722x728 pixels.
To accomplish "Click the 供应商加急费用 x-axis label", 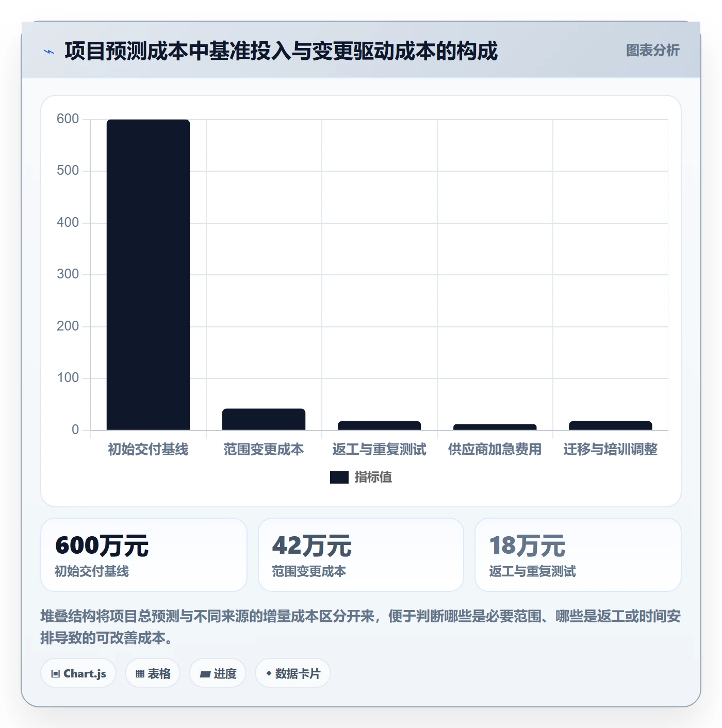I will pyautogui.click(x=495, y=450).
